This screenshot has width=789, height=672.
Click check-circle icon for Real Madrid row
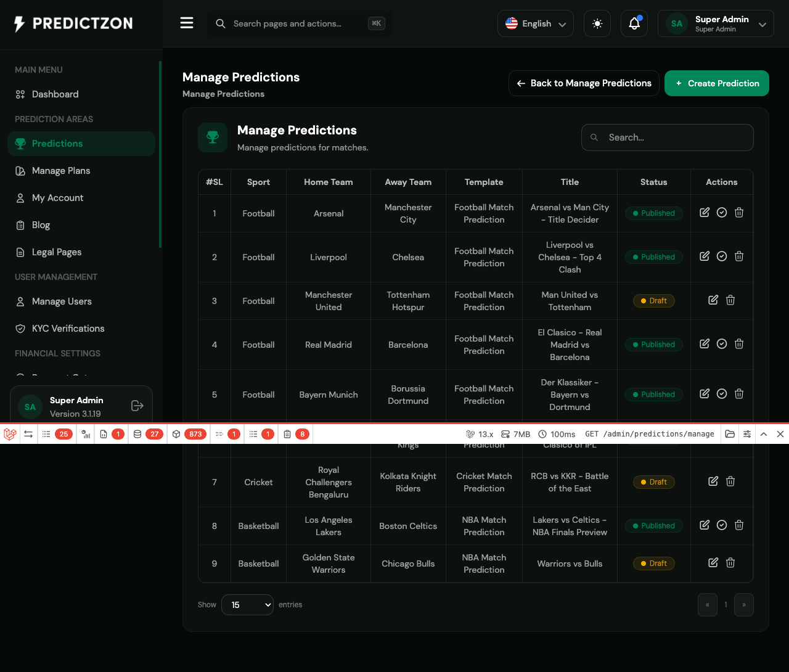coord(722,344)
